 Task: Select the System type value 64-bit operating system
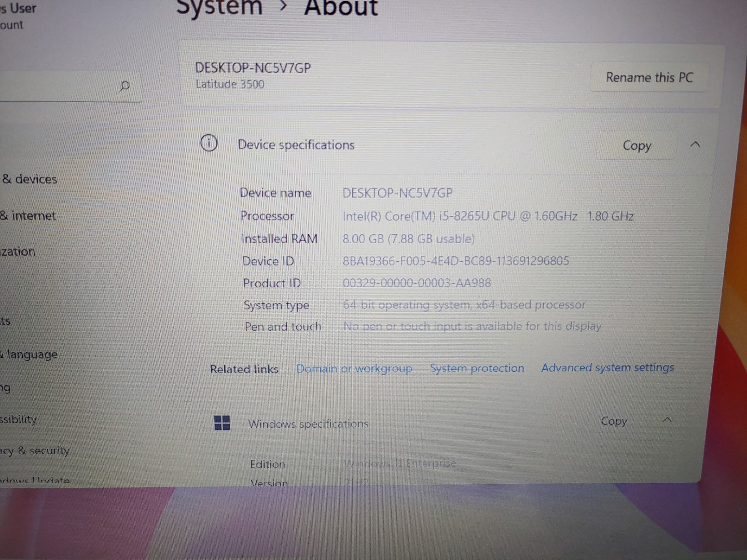tap(464, 305)
